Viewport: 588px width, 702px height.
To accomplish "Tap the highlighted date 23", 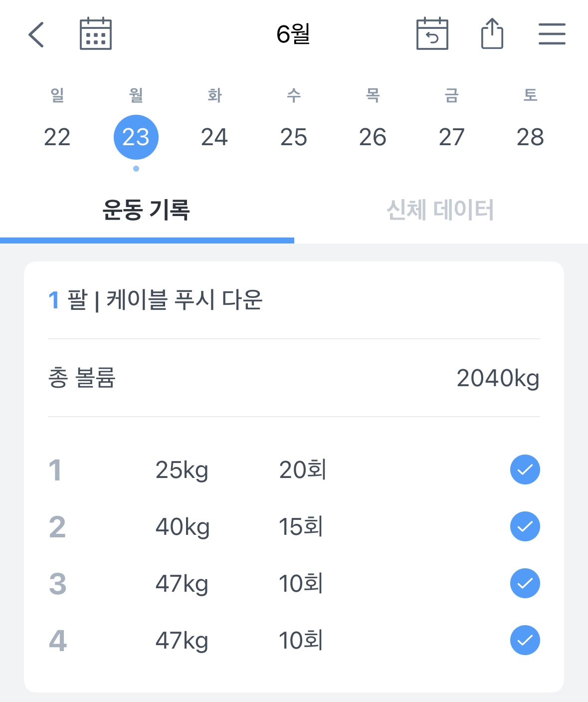I will 136,137.
